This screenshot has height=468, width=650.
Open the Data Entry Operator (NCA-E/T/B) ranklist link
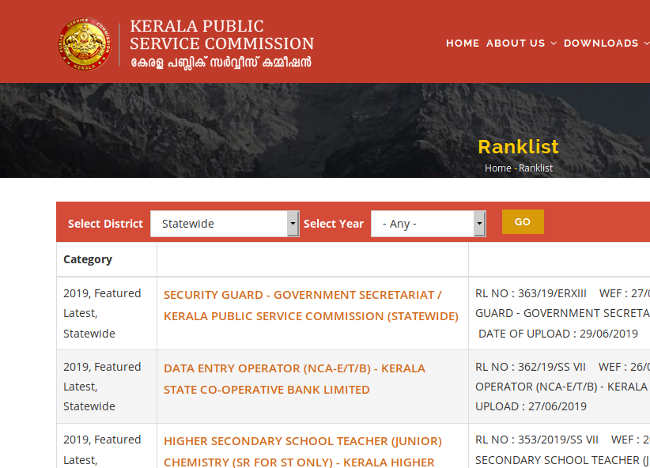pos(294,379)
